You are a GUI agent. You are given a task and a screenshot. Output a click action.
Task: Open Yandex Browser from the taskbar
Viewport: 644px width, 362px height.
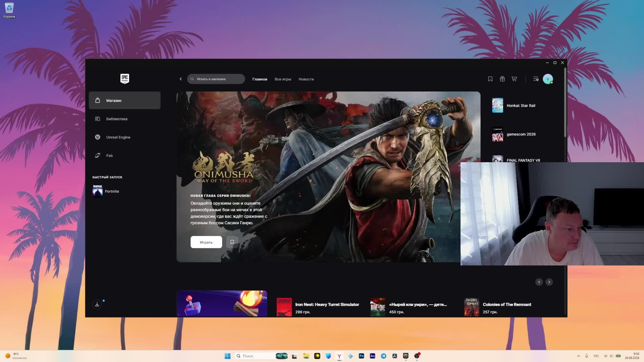[x=339, y=356]
